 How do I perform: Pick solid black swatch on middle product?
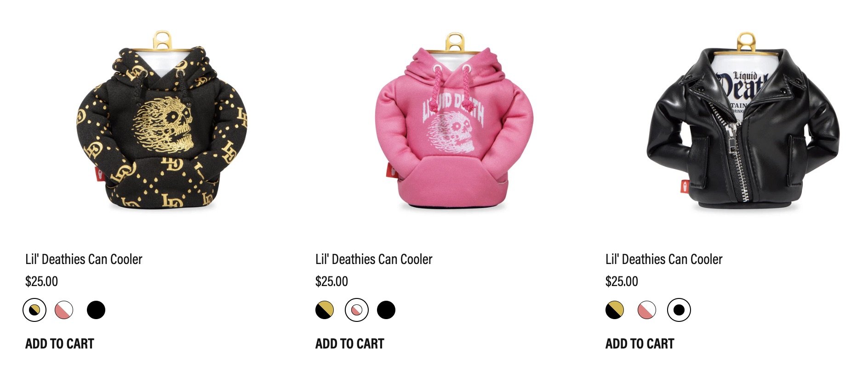pyautogui.click(x=386, y=310)
